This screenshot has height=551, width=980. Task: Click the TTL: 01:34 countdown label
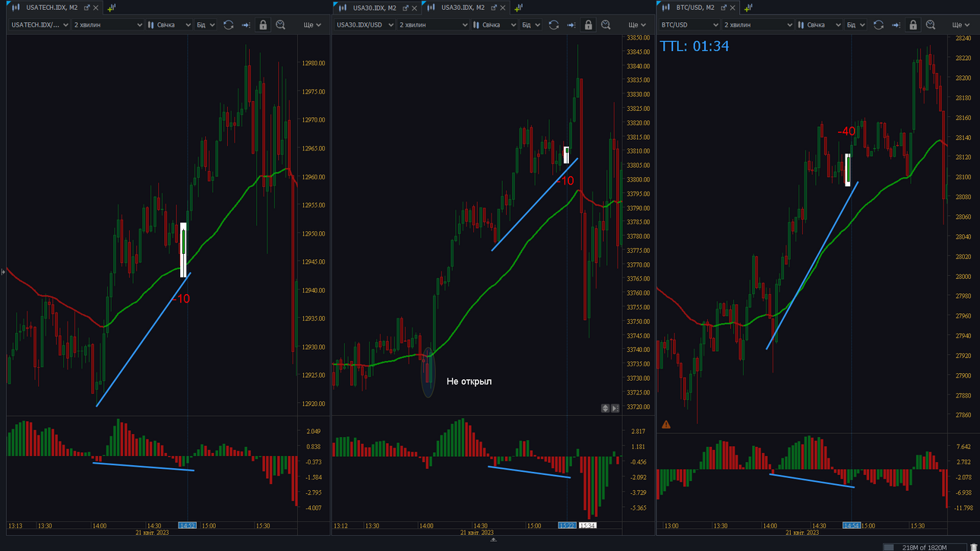point(694,46)
